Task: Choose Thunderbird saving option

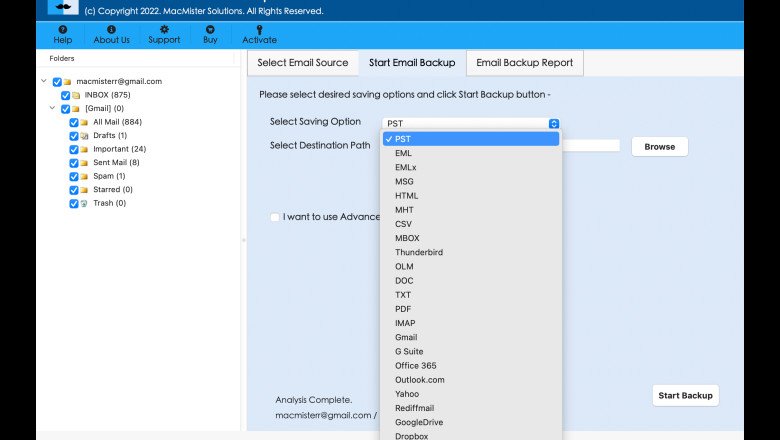Action: (471, 253)
